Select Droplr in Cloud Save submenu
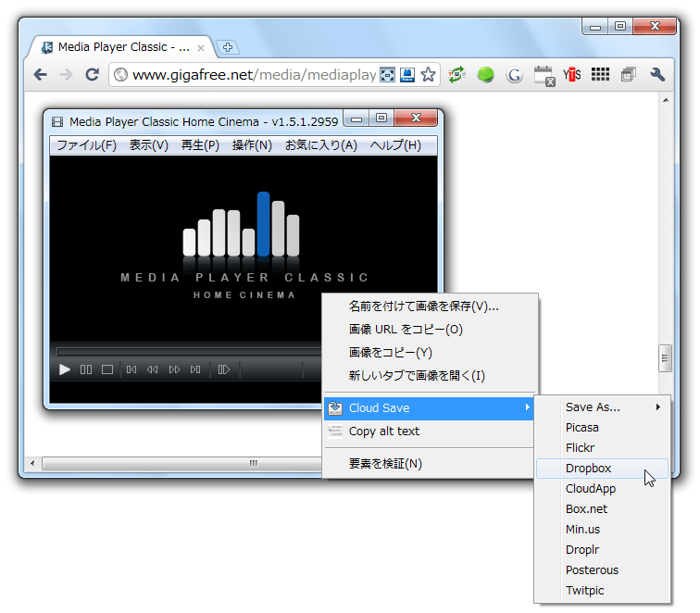 click(x=602, y=550)
